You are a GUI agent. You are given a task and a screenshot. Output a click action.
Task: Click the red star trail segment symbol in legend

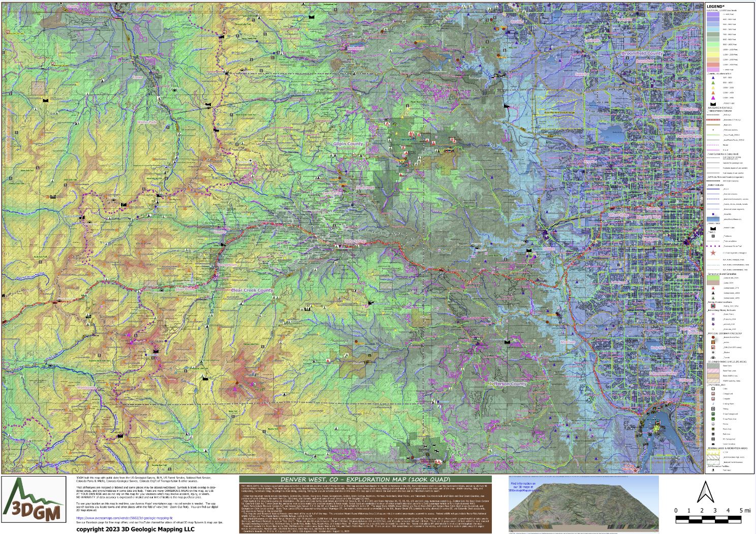713,253
